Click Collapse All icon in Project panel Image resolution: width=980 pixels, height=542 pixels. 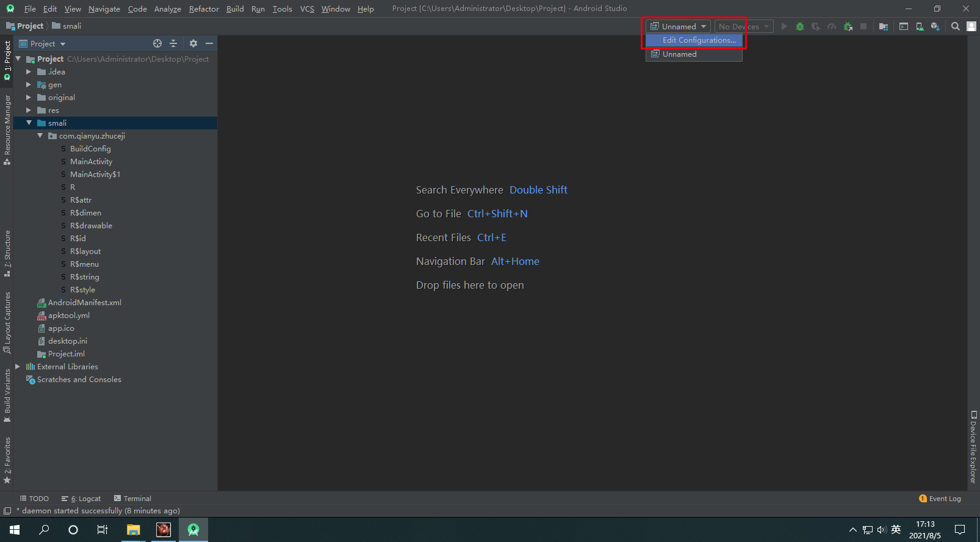[x=173, y=43]
